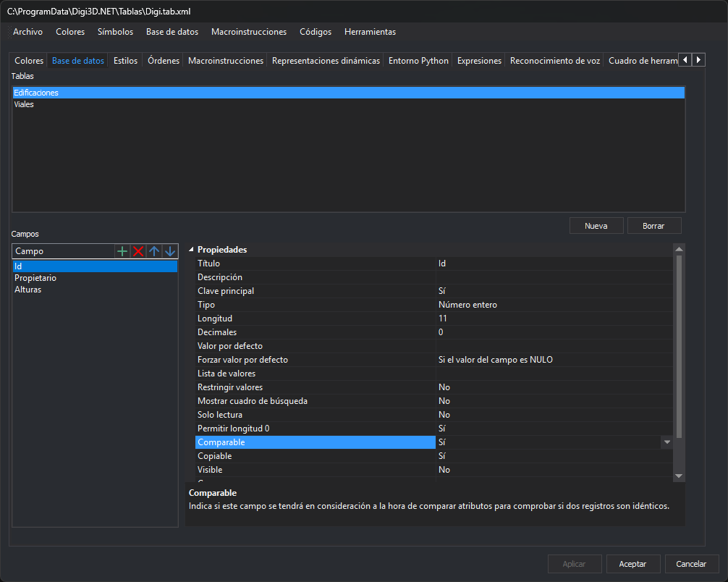Delete the selected field with red X
Image resolution: width=728 pixels, height=582 pixels.
(138, 251)
